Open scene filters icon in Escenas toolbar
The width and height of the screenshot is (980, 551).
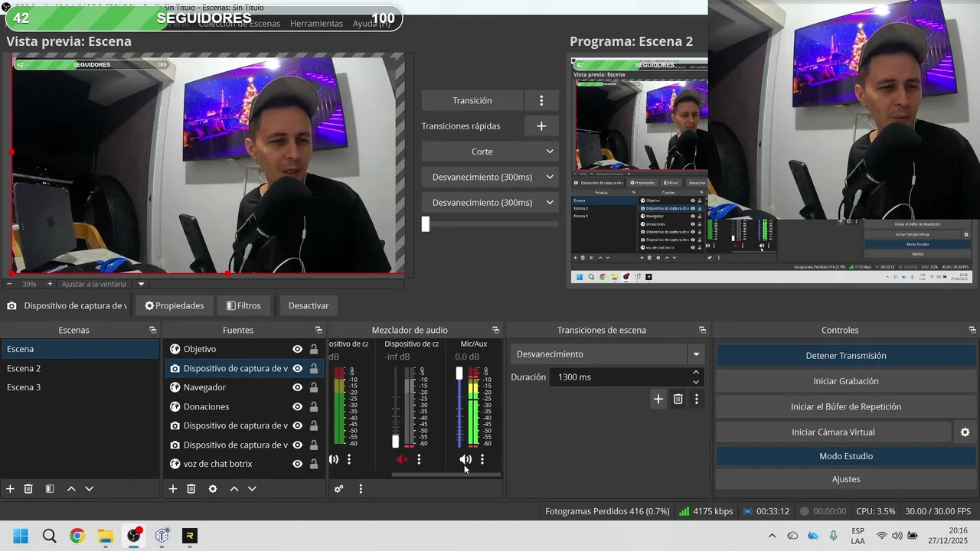click(x=50, y=489)
